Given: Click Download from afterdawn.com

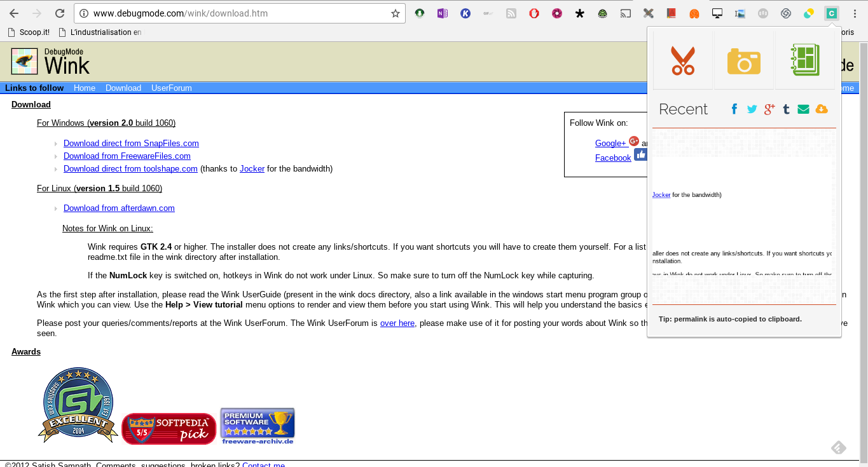Looking at the screenshot, I should [119, 208].
